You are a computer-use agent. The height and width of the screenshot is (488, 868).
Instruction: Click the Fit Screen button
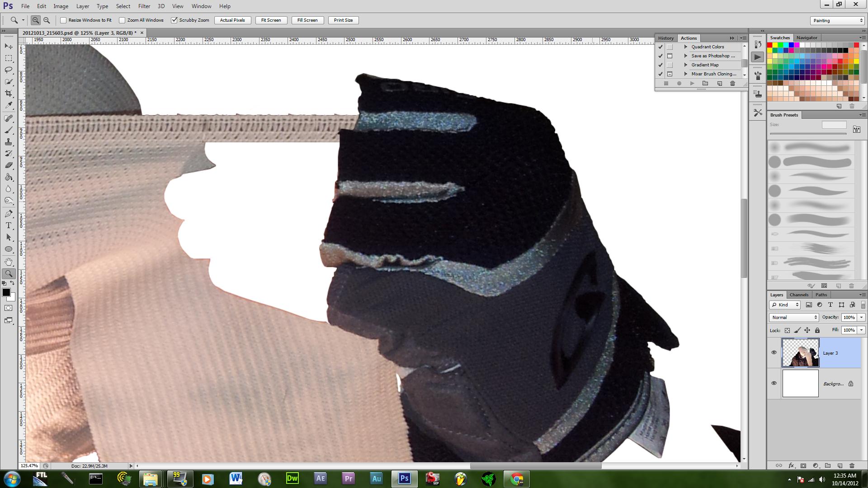(x=271, y=20)
